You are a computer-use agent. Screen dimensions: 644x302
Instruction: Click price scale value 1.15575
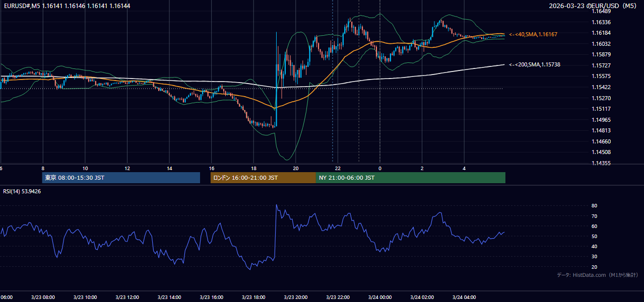[602, 76]
